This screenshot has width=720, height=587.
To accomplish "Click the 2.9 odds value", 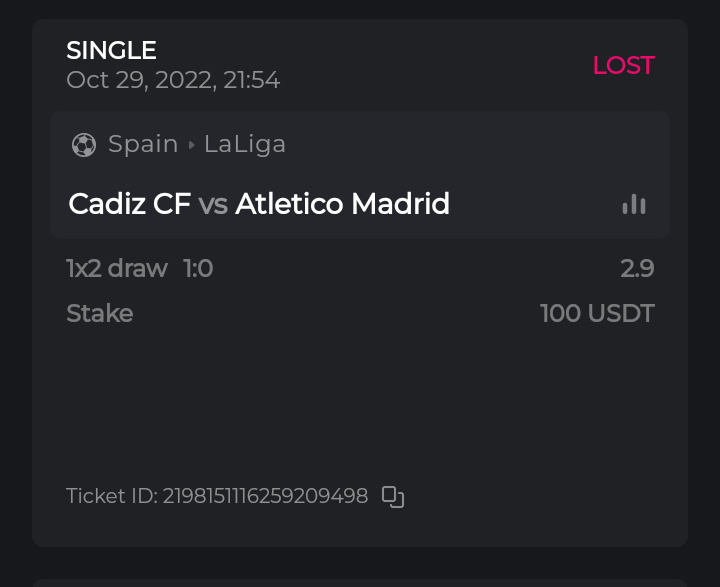I will tap(637, 268).
